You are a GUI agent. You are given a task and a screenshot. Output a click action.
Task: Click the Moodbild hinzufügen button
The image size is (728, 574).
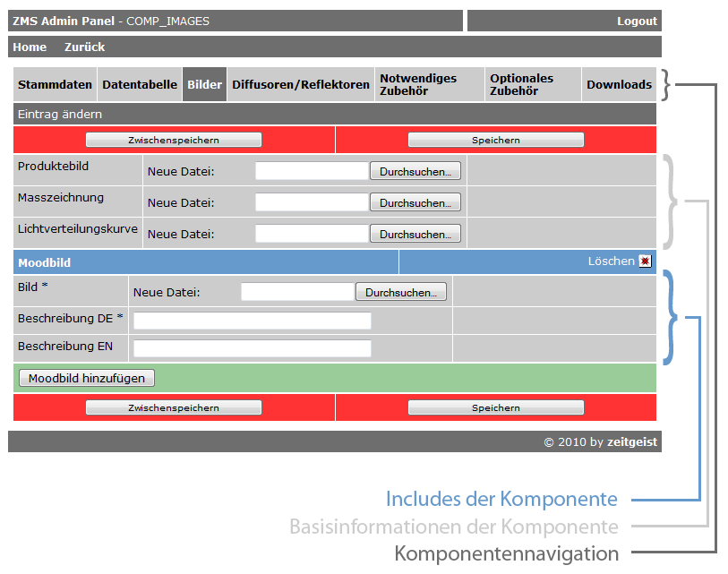pos(85,377)
